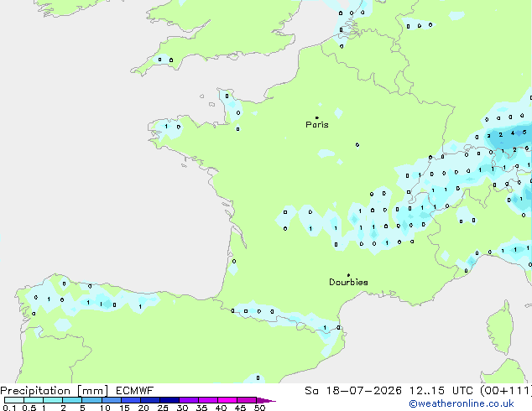The height and width of the screenshot is (411, 532).
Task: Click the 10 legend scale value
Action: 105,408
